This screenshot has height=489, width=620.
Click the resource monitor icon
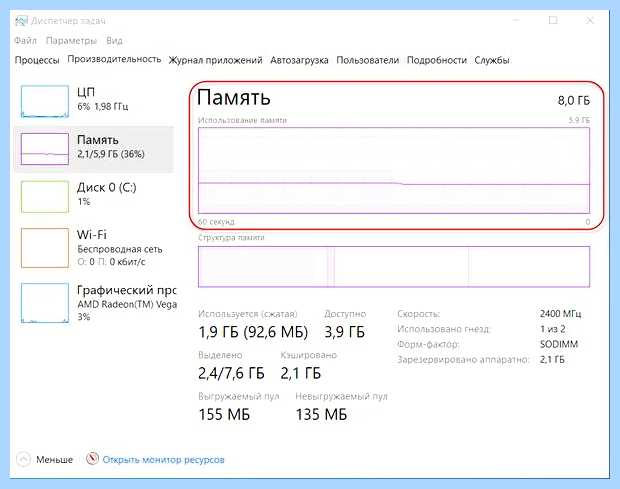(92, 459)
